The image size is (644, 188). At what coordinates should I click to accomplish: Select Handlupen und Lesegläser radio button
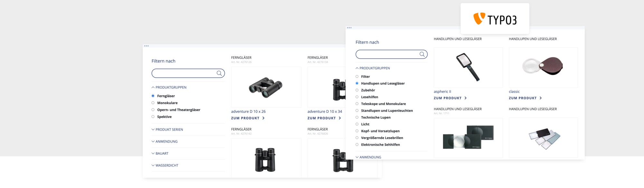click(357, 83)
